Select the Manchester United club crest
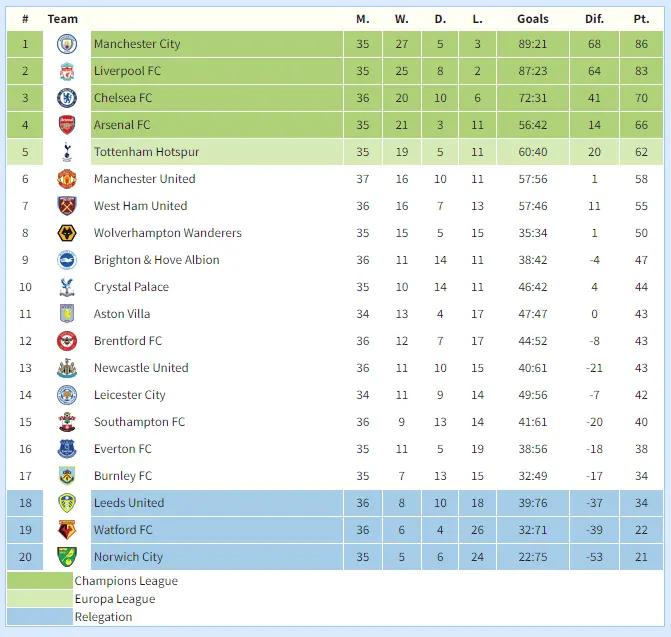The width and height of the screenshot is (671, 637). [x=67, y=179]
